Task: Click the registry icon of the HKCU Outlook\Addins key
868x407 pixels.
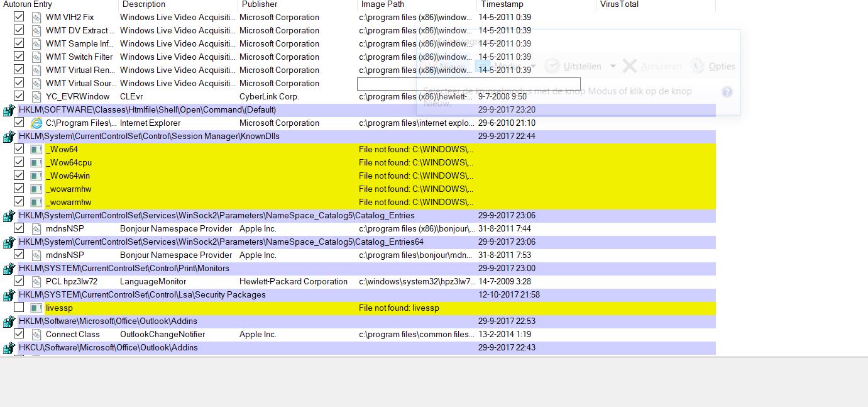Action: tap(8, 348)
